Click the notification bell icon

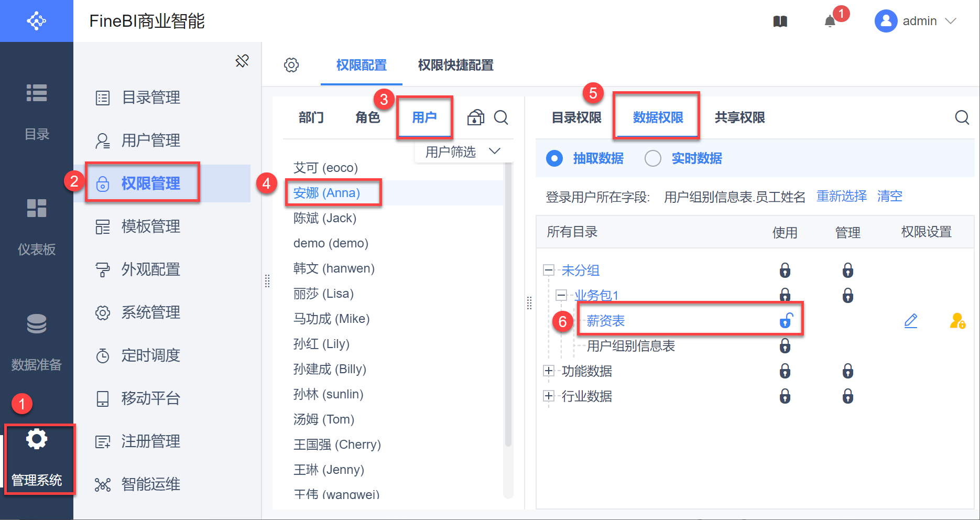830,21
